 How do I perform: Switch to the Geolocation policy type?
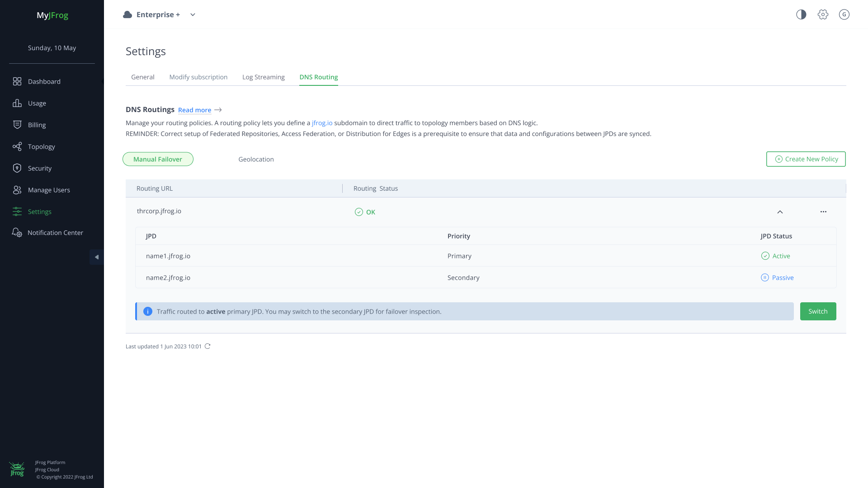pos(256,159)
